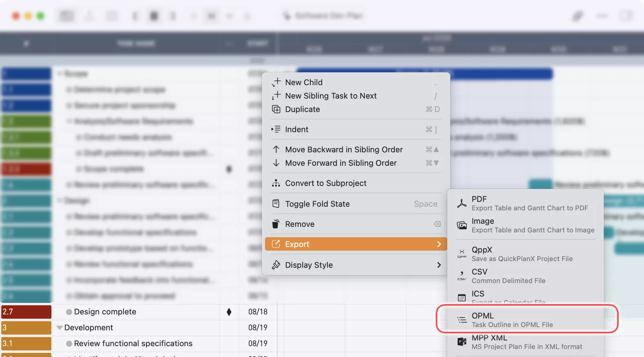Save as QppX QuickPlanX Project File

tap(521, 254)
